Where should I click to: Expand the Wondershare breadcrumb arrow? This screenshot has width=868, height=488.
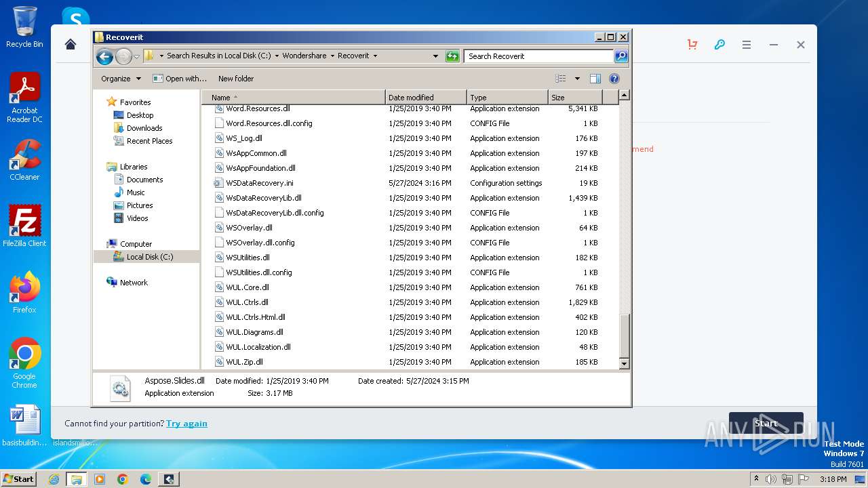pyautogui.click(x=332, y=56)
